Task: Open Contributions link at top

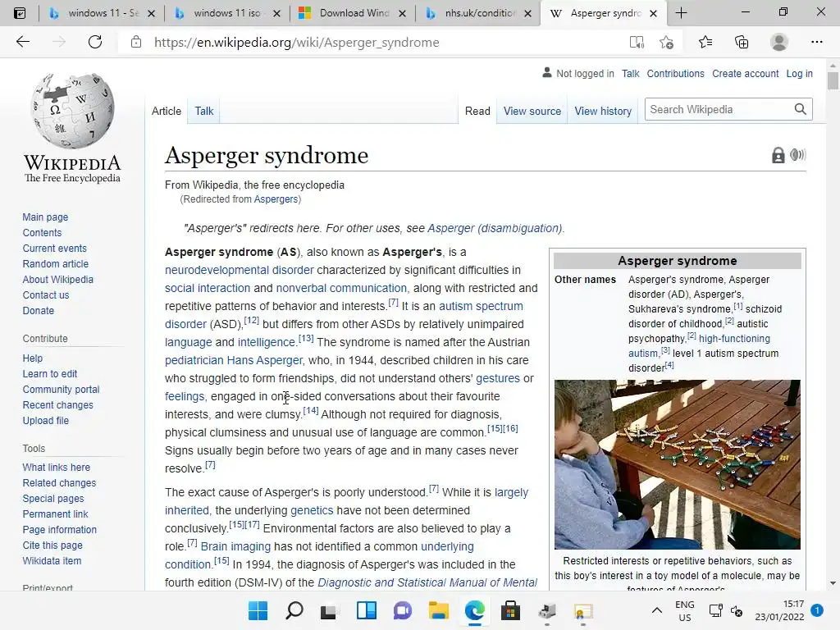Action: click(x=676, y=73)
